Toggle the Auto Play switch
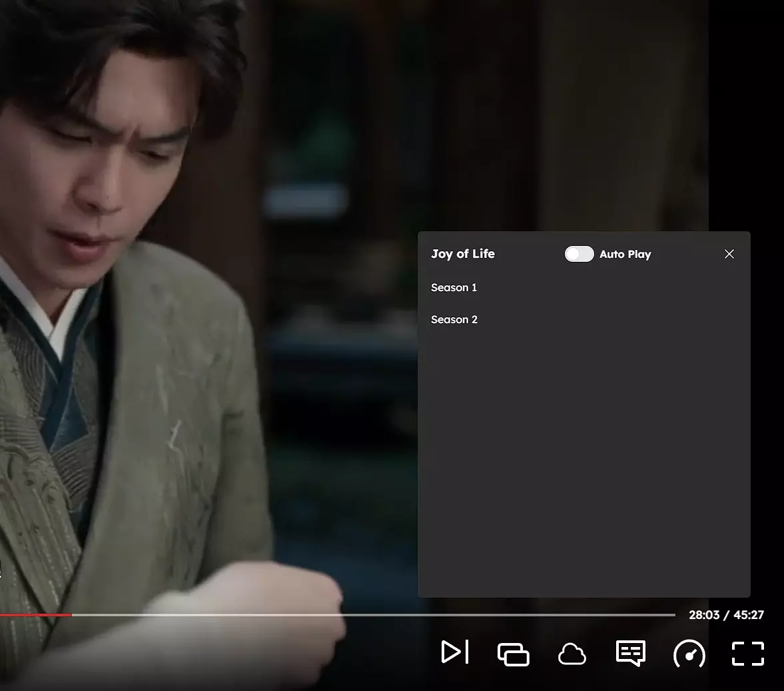784x691 pixels. coord(579,254)
